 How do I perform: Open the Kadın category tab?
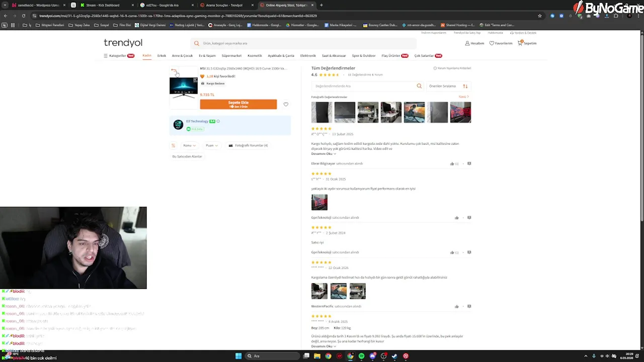click(146, 56)
